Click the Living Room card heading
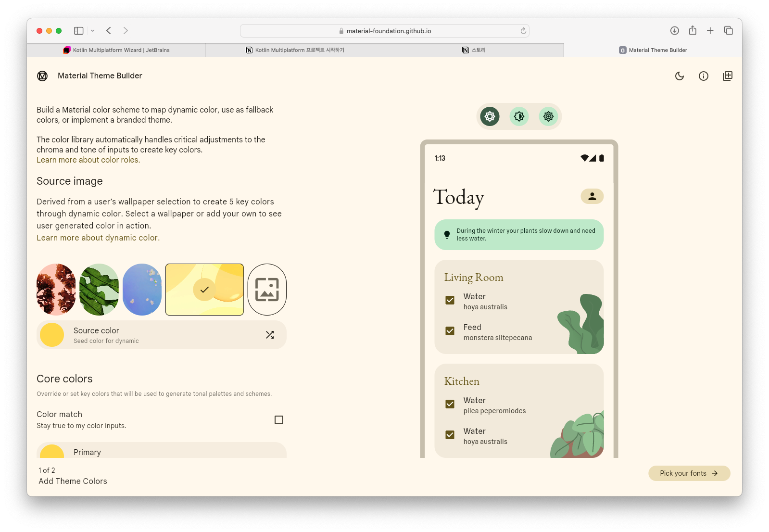The height and width of the screenshot is (532, 769). 474,278
